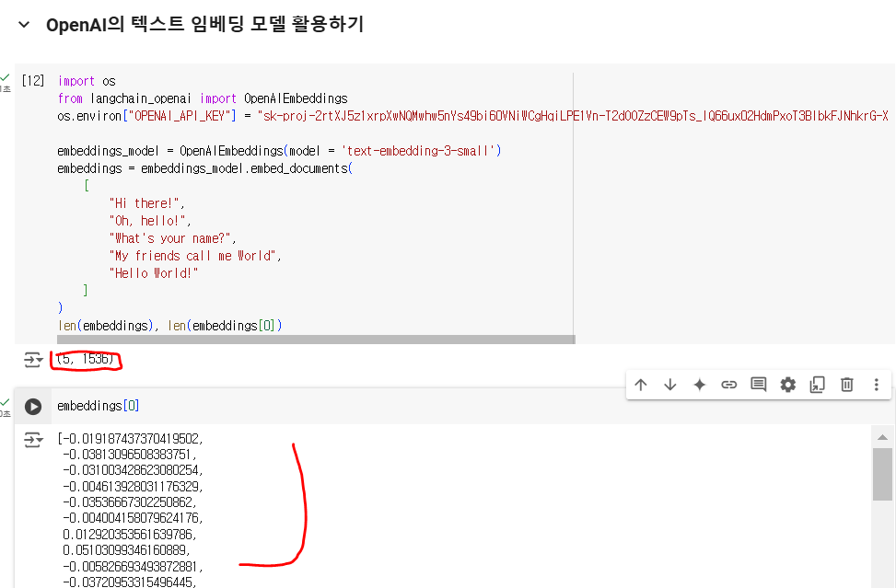Click output scrollbar up arrow
The image size is (896, 588).
coord(882,437)
